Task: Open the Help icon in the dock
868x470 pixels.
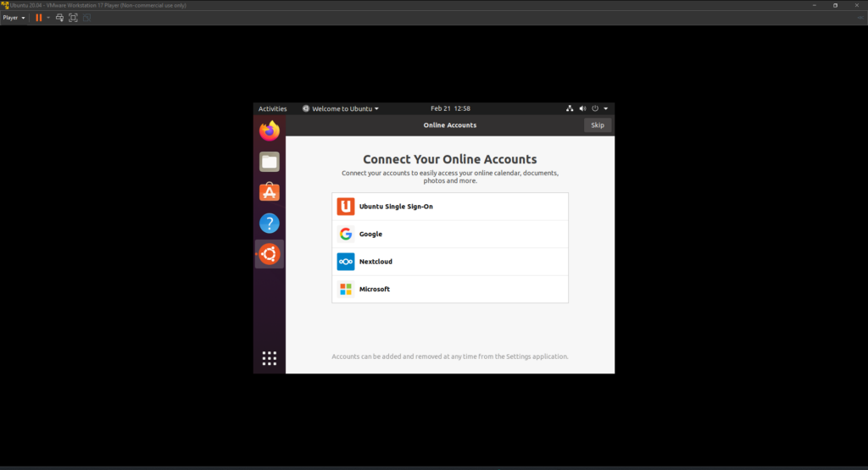Action: tap(270, 224)
